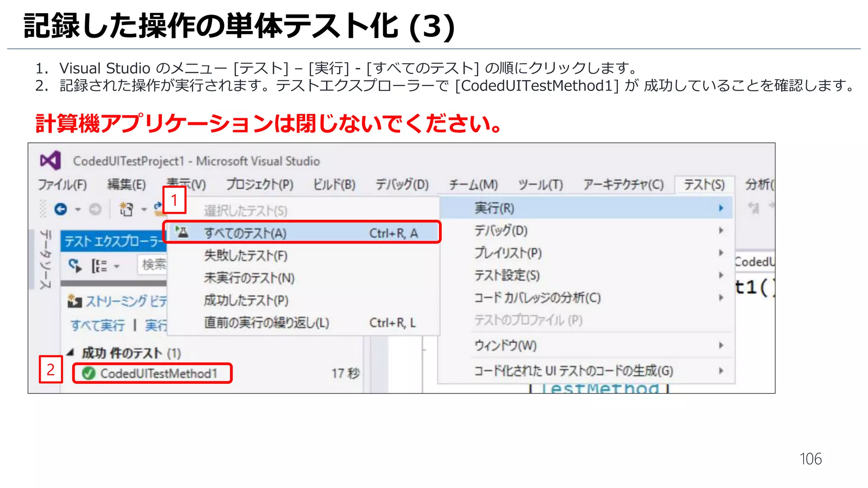Choose 直前の実行の繰り返し(L) menu item

click(x=303, y=323)
